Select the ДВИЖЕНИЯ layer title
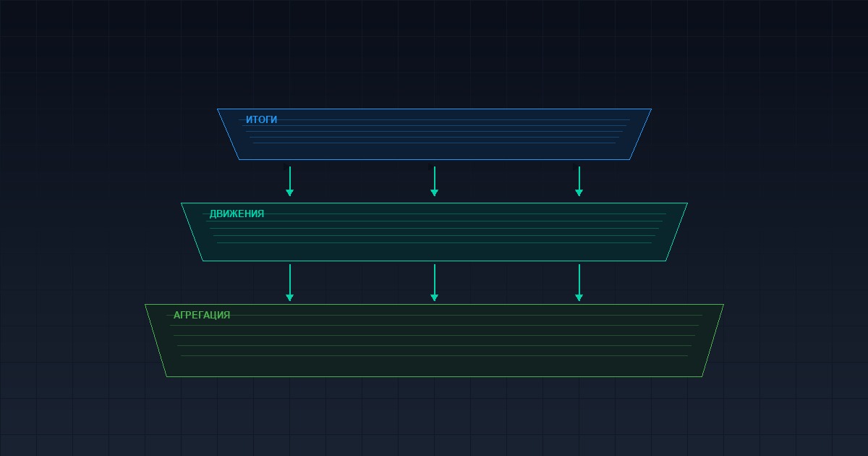The height and width of the screenshot is (456, 868). [237, 214]
